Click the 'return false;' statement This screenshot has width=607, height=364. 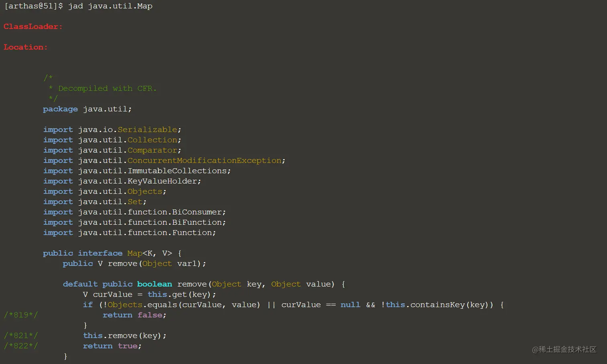point(134,315)
